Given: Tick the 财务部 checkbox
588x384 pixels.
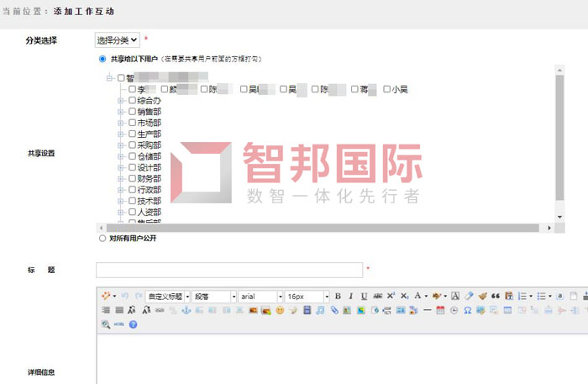Looking at the screenshot, I should click(x=132, y=178).
